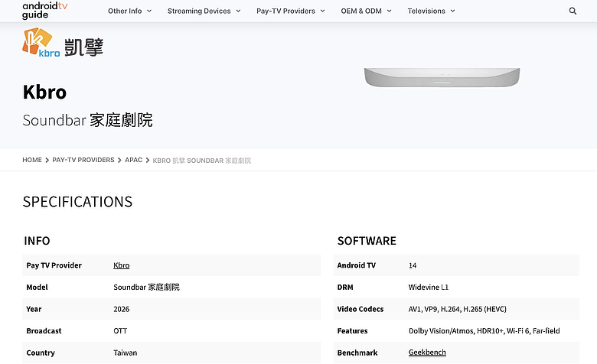
Task: Click the AV1, VP9, H.264 codecs value
Action: tap(457, 309)
